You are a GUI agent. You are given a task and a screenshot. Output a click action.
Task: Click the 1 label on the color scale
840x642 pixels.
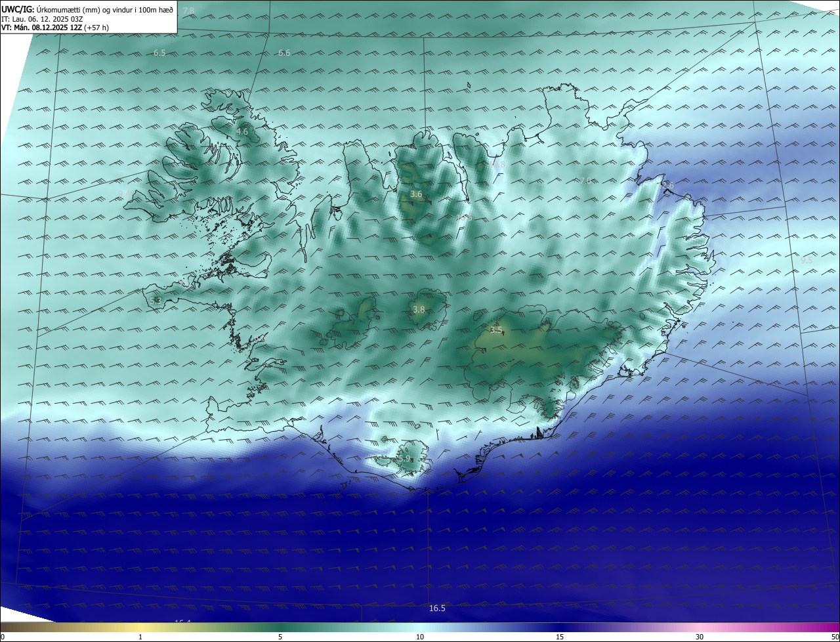(140, 637)
